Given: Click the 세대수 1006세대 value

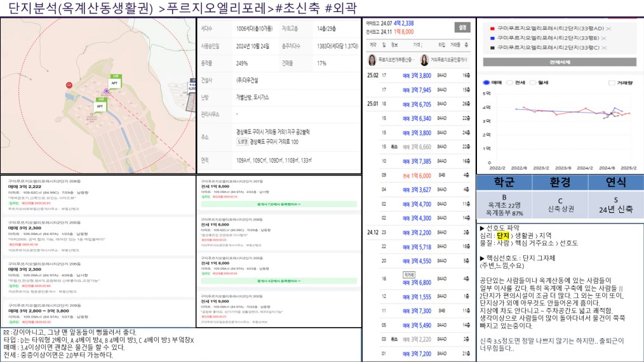Looking at the screenshot, I should coord(254,29).
